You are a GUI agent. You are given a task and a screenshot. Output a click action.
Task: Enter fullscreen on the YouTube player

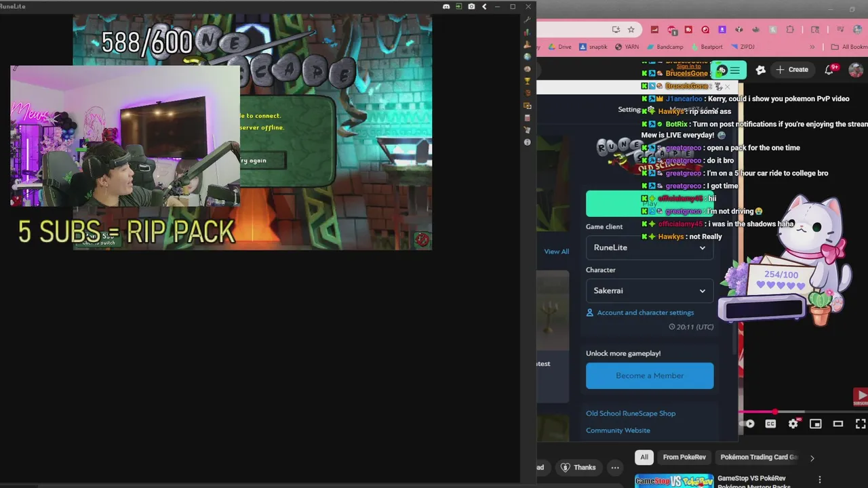point(860,424)
